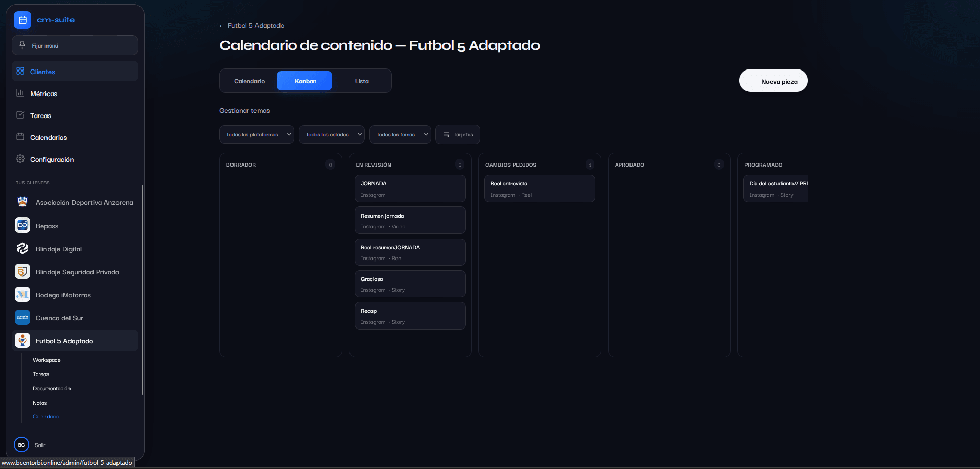Select Futbol 5 Adaptado client
Viewport: 980px width, 469px height.
[x=75, y=341]
